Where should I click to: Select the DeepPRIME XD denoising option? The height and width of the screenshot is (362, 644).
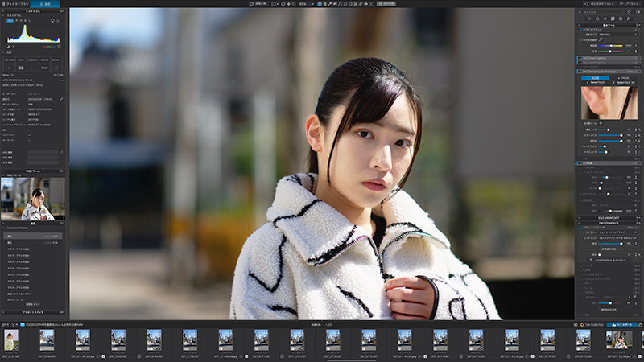[x=625, y=83]
